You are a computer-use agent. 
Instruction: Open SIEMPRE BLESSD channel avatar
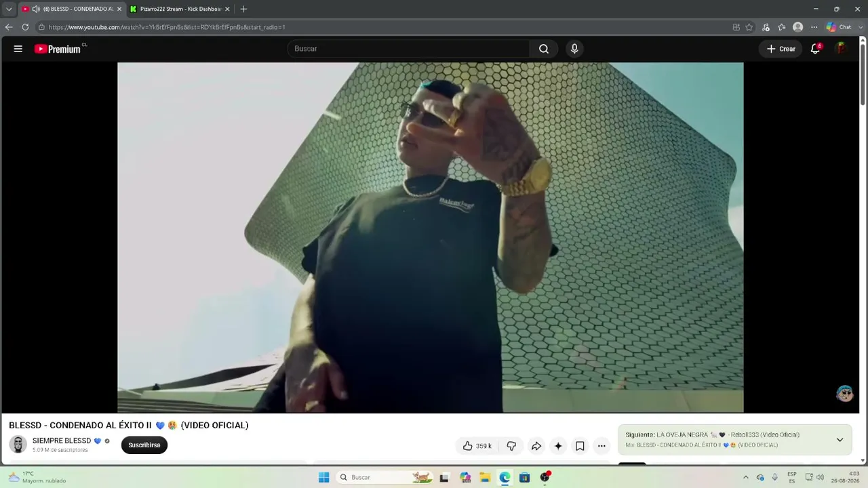point(18,445)
